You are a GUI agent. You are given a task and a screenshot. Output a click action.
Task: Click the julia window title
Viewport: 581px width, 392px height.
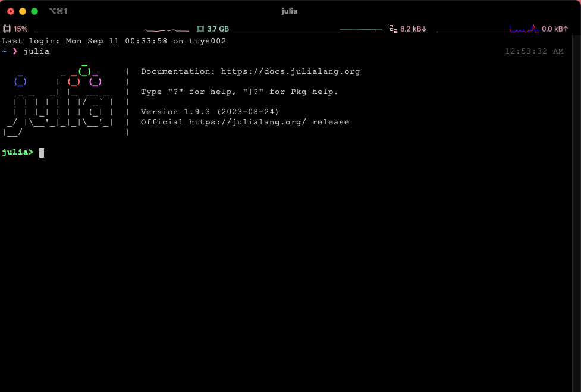pos(290,11)
